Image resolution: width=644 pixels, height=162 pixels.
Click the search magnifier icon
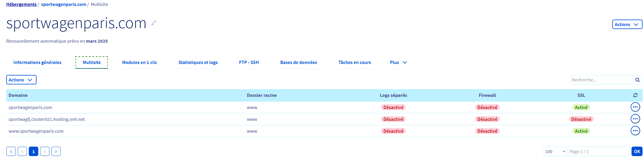tap(637, 80)
